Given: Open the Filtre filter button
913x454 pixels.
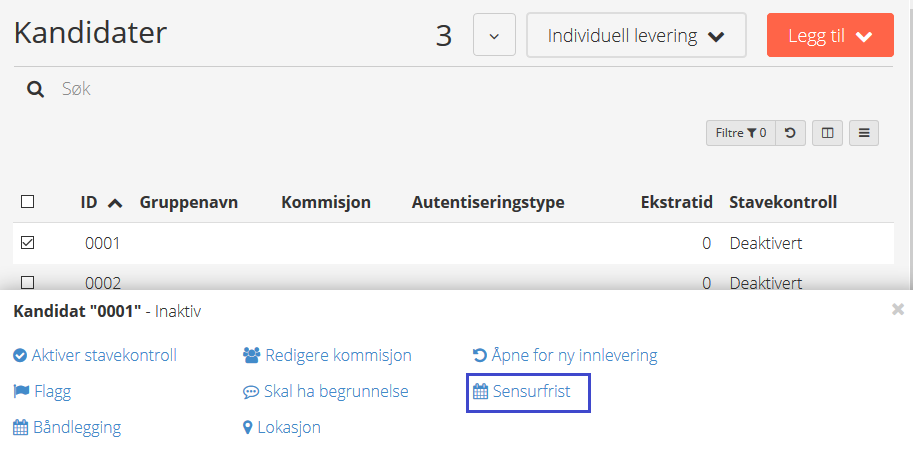Looking at the screenshot, I should point(741,133).
